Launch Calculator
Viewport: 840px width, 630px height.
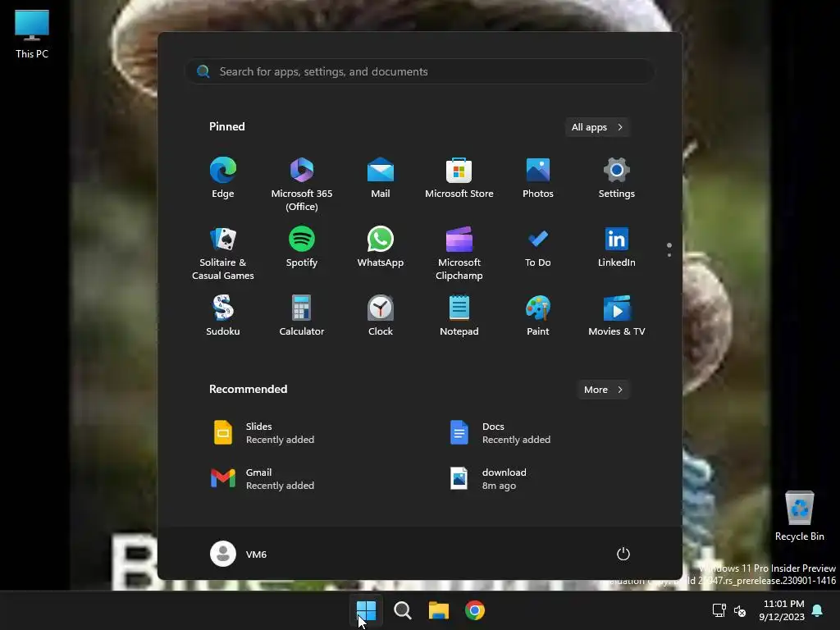click(302, 316)
